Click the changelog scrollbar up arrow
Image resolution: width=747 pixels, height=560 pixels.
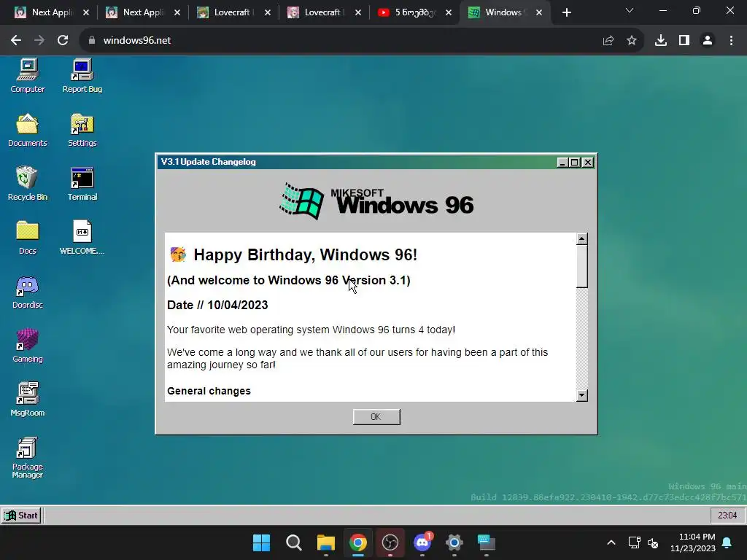(x=581, y=238)
